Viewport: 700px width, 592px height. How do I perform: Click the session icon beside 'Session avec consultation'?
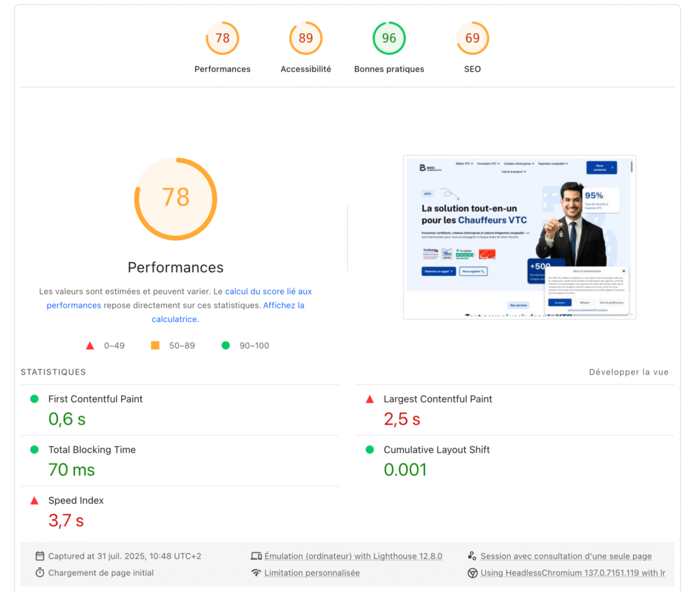pos(472,555)
